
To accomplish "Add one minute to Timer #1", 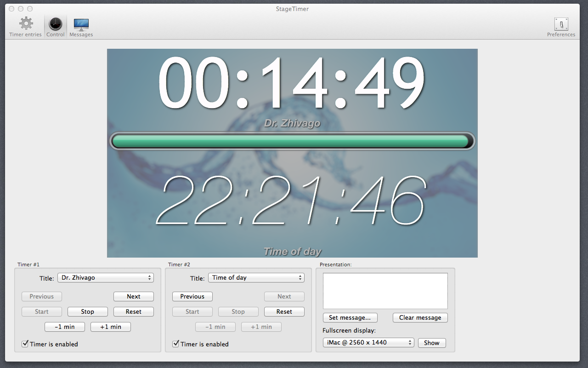I will tap(111, 327).
